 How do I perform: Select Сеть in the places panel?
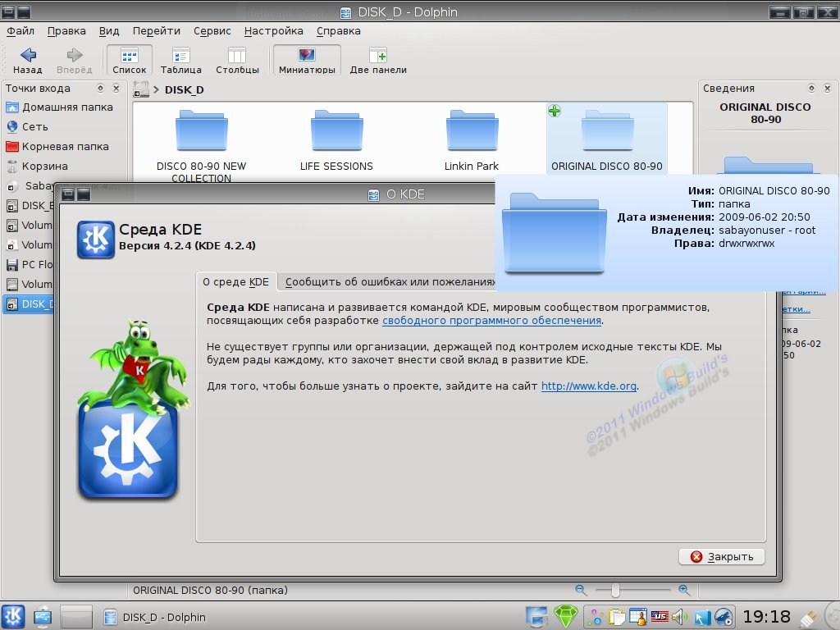coord(28,127)
